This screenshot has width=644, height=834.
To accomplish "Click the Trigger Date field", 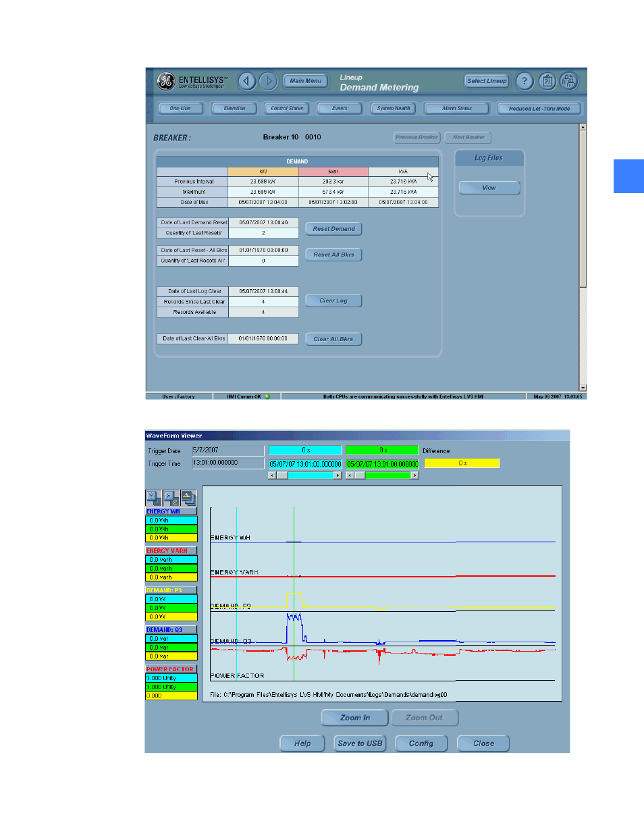I will point(228,450).
